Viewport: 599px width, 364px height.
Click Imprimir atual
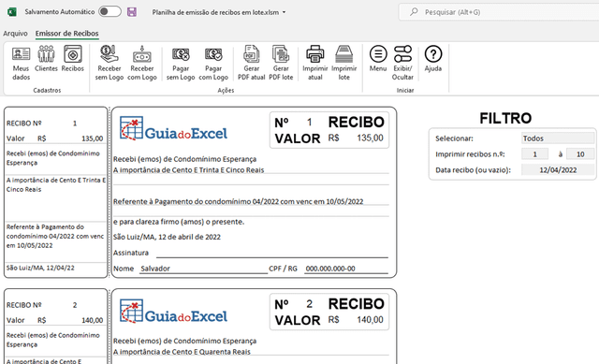pyautogui.click(x=315, y=63)
